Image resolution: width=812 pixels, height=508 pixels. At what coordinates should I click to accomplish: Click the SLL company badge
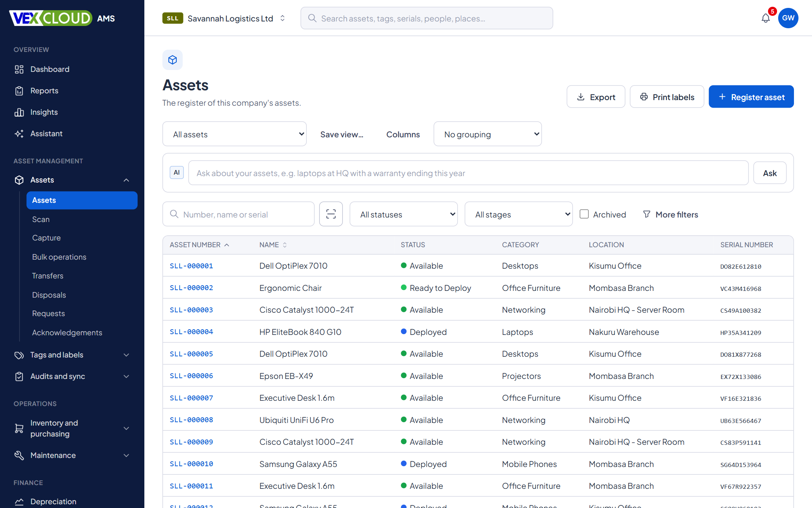(173, 18)
